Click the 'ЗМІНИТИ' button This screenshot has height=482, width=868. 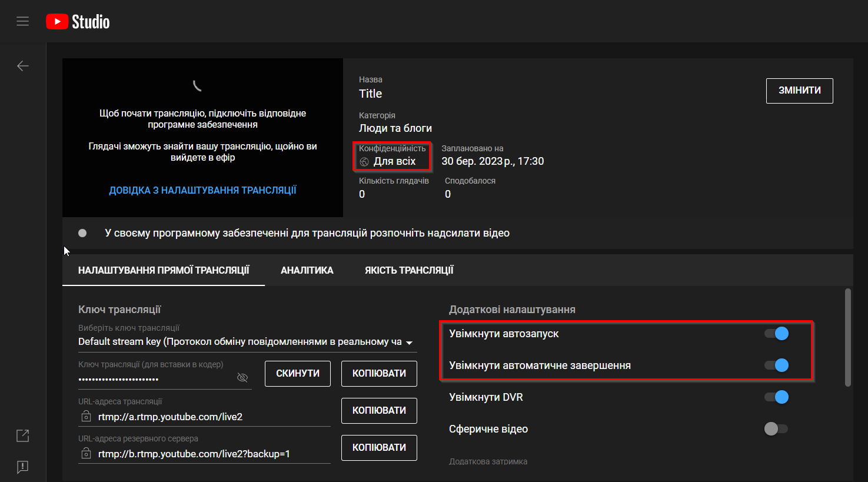799,91
